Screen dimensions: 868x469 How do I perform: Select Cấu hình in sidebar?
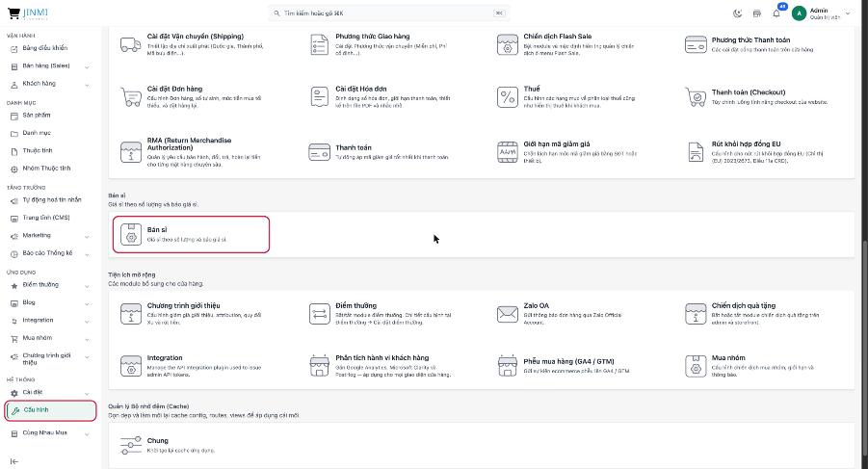point(50,410)
